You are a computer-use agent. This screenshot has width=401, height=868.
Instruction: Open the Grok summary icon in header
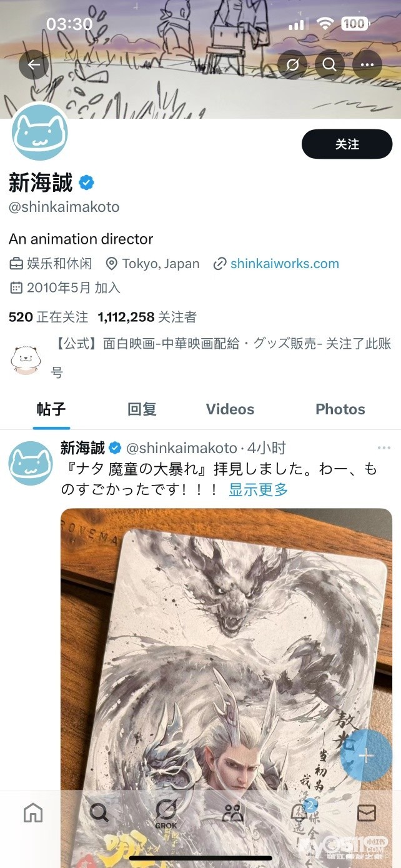tap(292, 64)
